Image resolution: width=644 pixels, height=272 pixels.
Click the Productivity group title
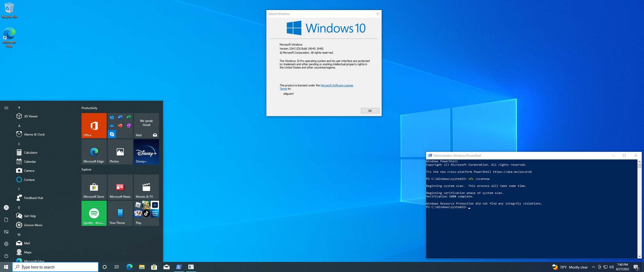[x=89, y=108]
